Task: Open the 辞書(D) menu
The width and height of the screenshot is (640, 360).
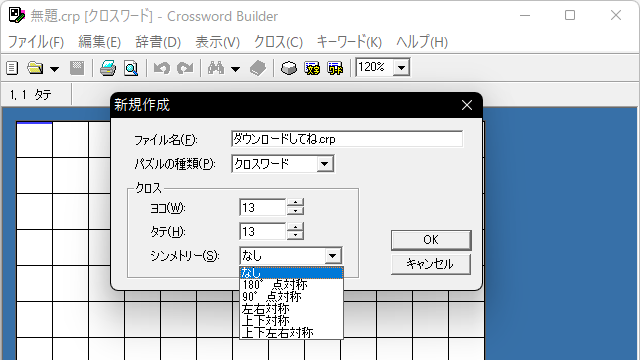Action: pos(158,42)
